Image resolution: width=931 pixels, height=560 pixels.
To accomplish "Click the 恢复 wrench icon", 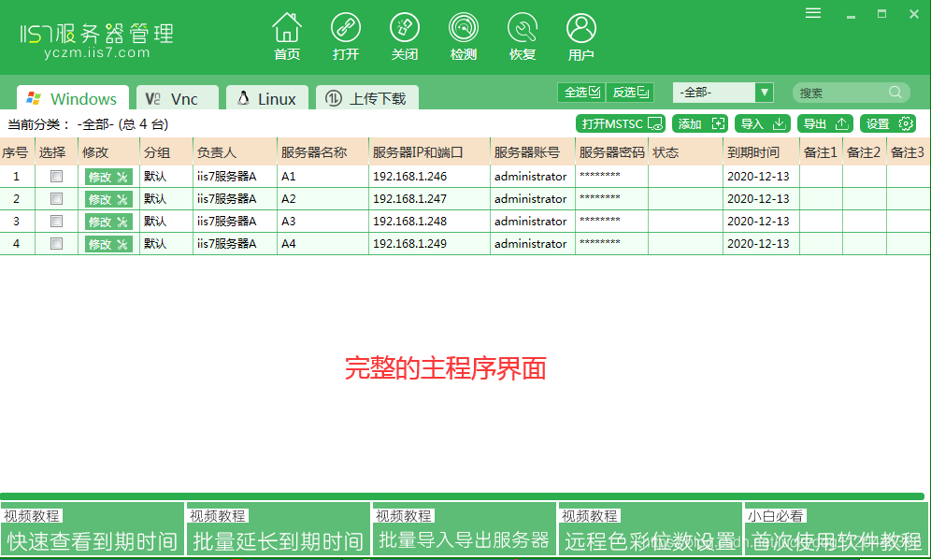I will click(523, 36).
